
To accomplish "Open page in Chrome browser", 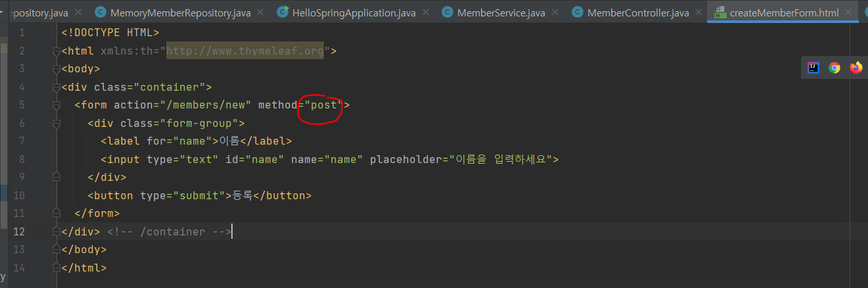I will tap(834, 68).
